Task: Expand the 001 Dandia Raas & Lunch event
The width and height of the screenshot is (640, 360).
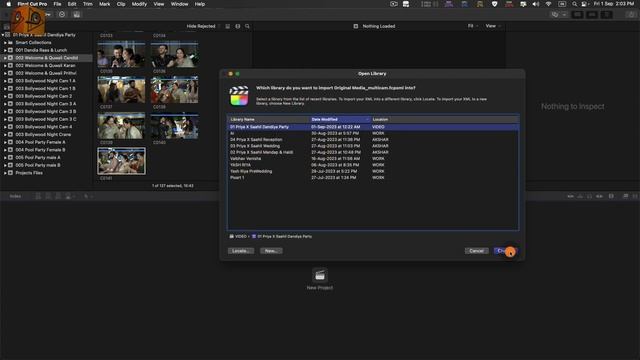Action: [5, 50]
